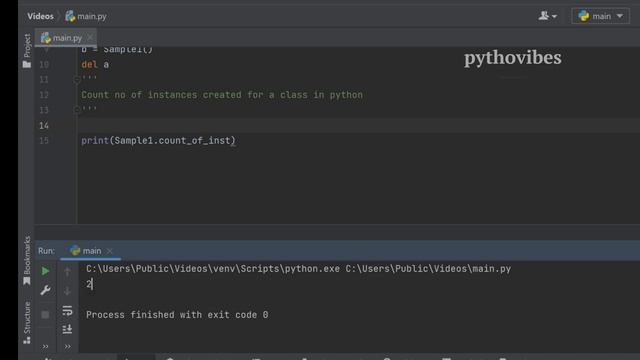Open the Structure tool window
Screen dimensions: 640x360
[x=27, y=322]
